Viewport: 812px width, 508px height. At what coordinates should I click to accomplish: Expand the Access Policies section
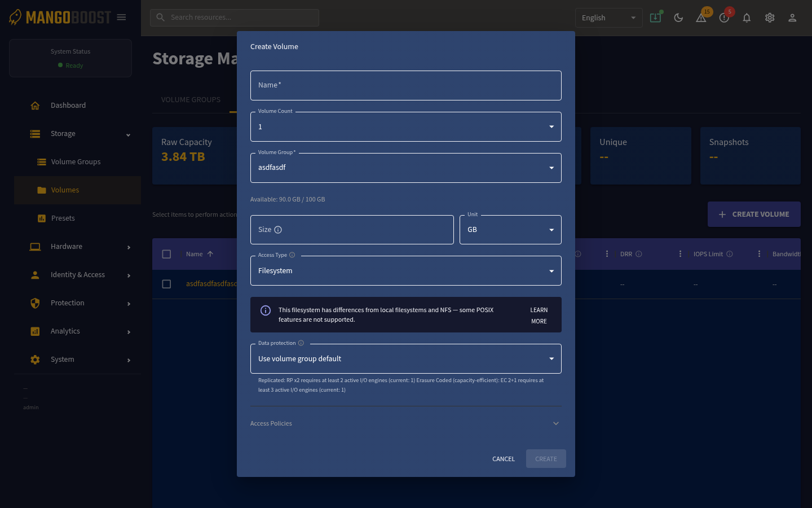pos(406,423)
